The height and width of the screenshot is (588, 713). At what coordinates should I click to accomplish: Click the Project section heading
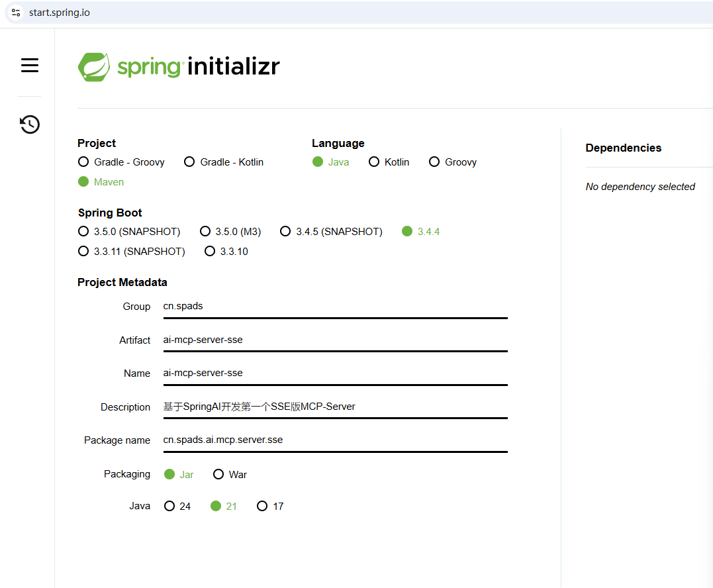[97, 143]
